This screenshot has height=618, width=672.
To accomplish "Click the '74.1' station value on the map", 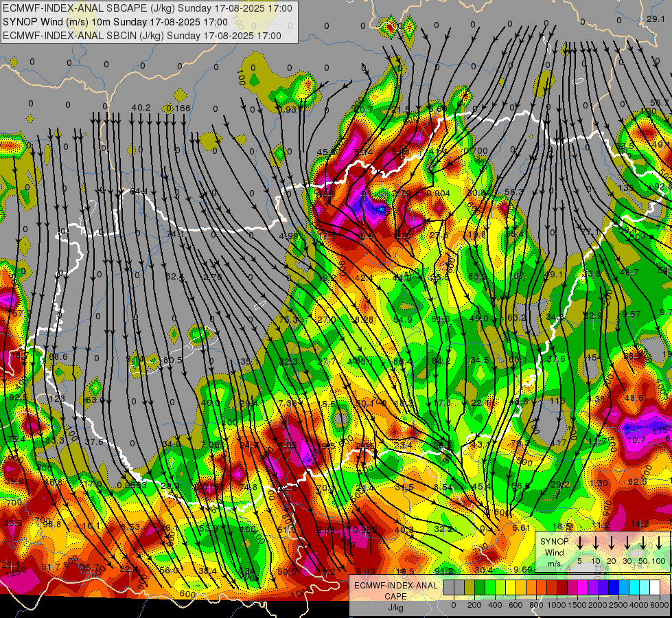I will click(175, 235).
